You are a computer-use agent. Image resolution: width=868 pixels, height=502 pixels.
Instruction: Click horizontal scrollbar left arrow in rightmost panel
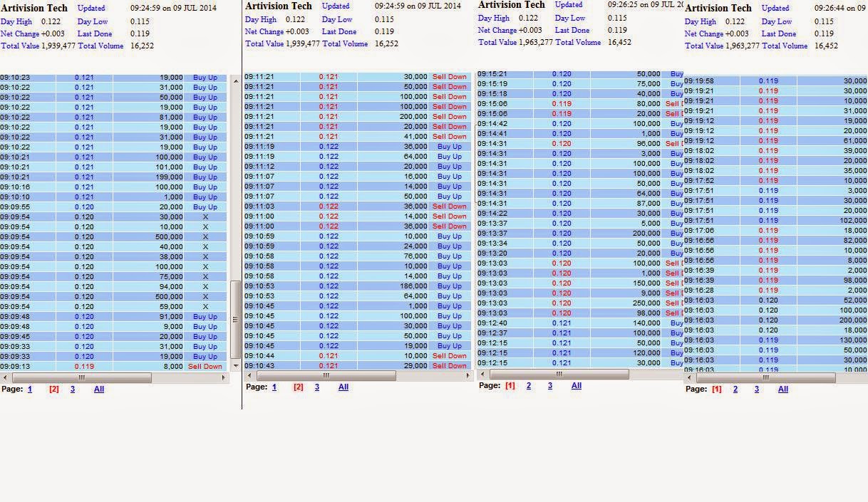pyautogui.click(x=689, y=377)
